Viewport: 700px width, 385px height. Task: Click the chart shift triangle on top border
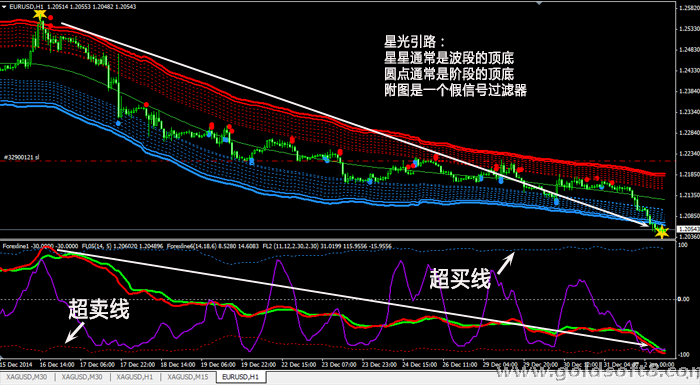click(x=539, y=3)
